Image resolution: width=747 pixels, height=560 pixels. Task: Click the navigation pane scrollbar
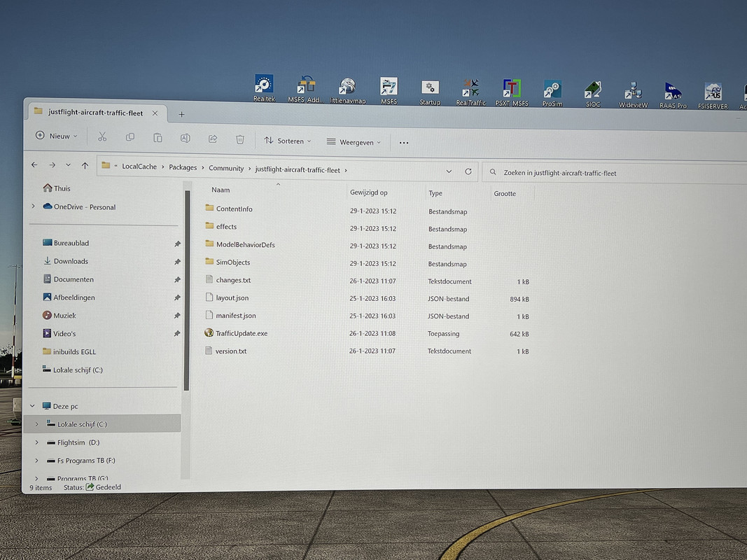click(x=187, y=290)
